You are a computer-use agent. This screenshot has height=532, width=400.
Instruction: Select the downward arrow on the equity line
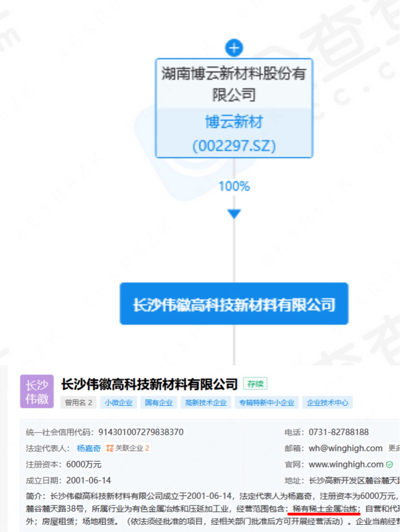pos(234,214)
